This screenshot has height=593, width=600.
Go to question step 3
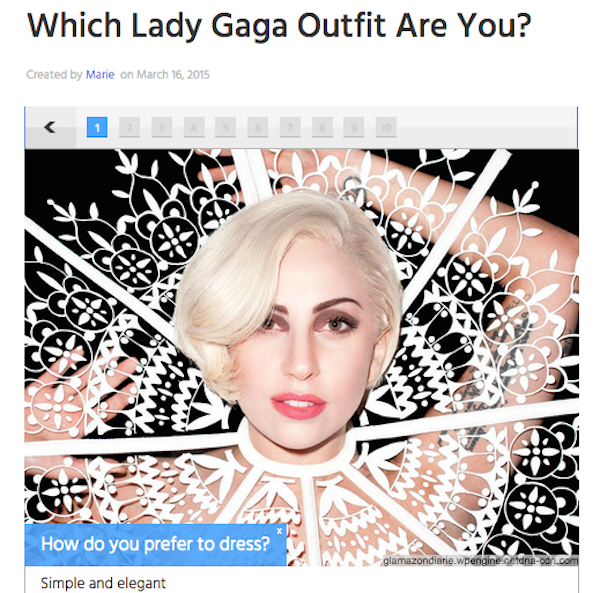click(x=161, y=127)
